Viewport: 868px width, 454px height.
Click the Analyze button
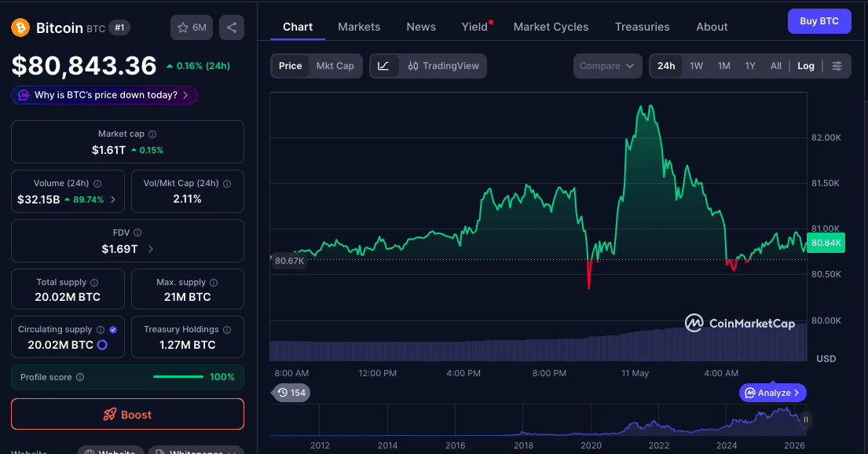point(773,393)
